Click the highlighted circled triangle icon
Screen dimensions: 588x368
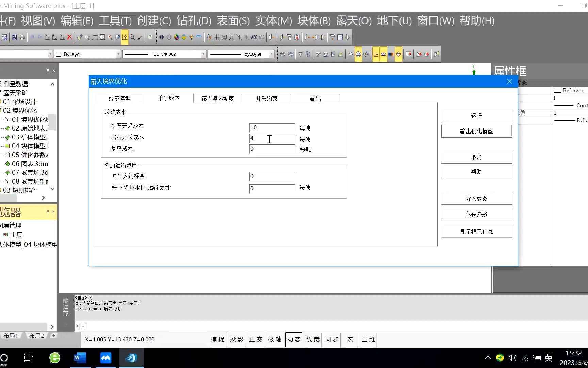(358, 54)
